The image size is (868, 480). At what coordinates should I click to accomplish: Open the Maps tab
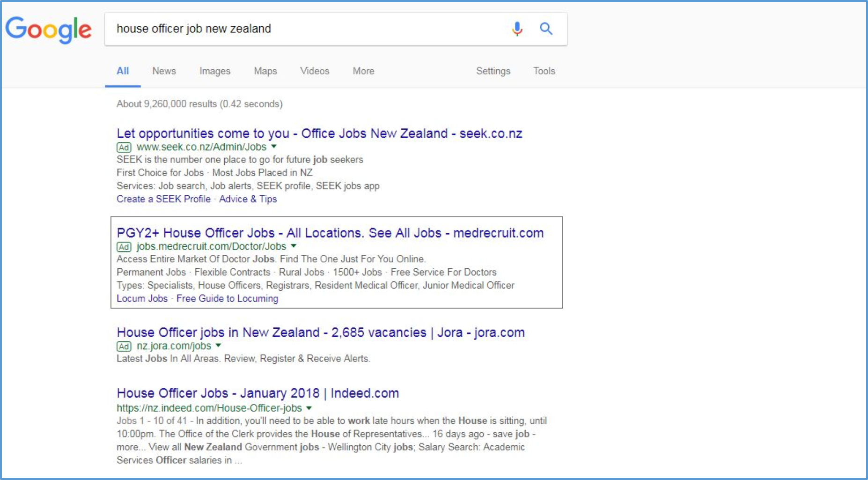[265, 71]
